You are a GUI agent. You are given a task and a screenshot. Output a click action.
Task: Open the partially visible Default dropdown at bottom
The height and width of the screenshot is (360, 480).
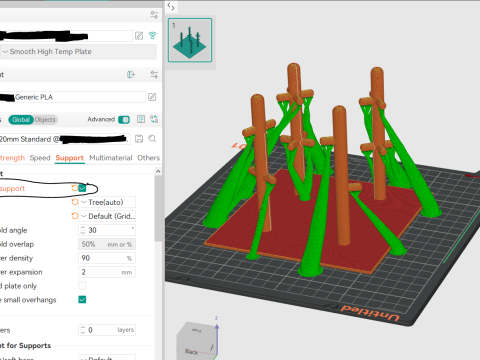(x=107, y=357)
